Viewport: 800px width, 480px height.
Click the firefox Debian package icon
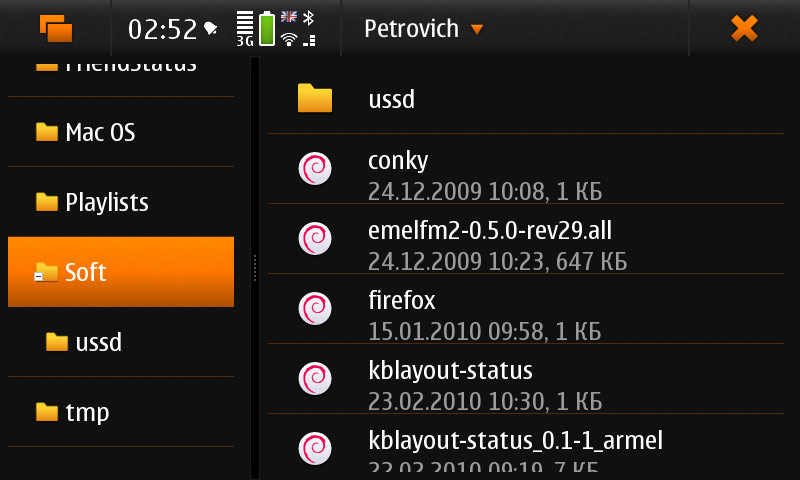click(x=315, y=308)
